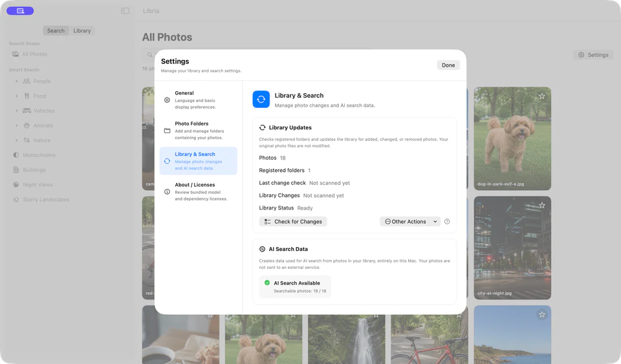Select All Photos search scope
This screenshot has height=364, width=621.
pos(34,54)
